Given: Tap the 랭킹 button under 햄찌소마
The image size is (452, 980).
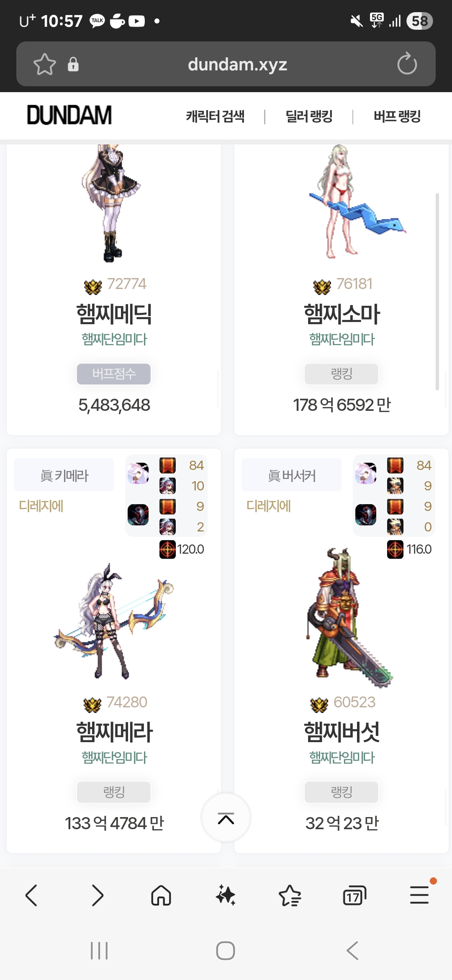Looking at the screenshot, I should click(x=342, y=374).
